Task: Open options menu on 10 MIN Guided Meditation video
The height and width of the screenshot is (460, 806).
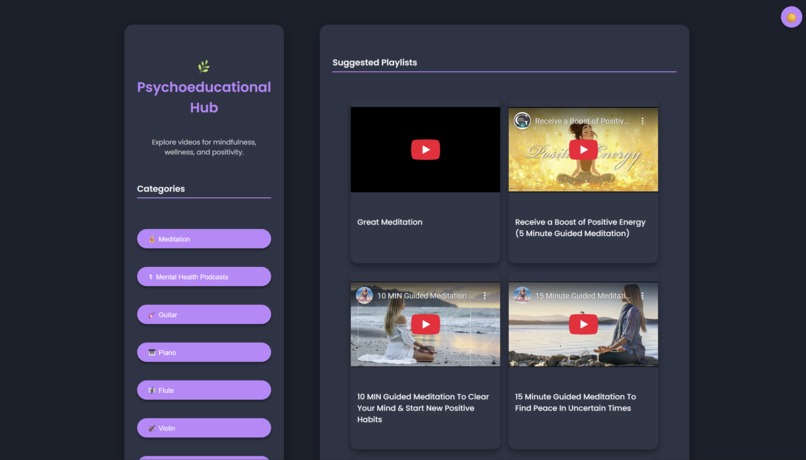Action: pos(484,296)
